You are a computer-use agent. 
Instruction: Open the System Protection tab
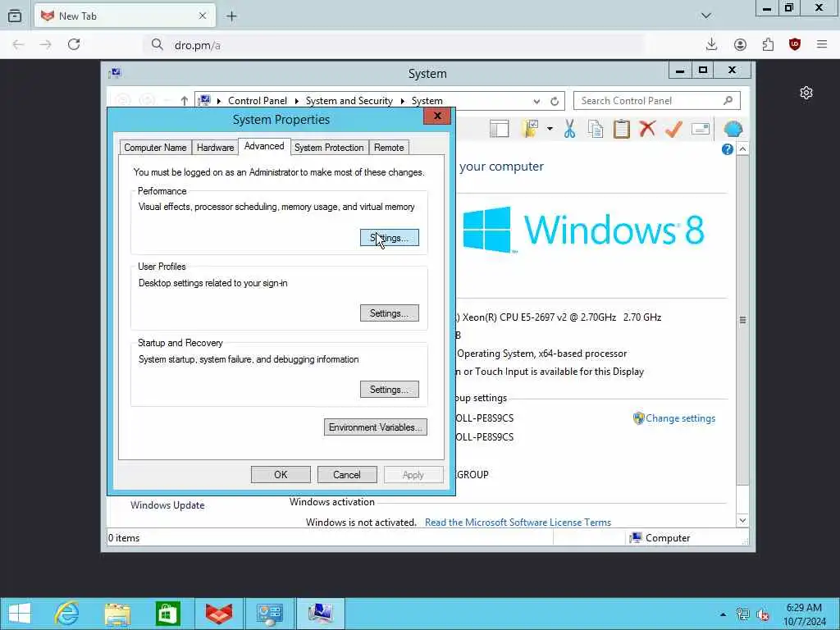[329, 148]
